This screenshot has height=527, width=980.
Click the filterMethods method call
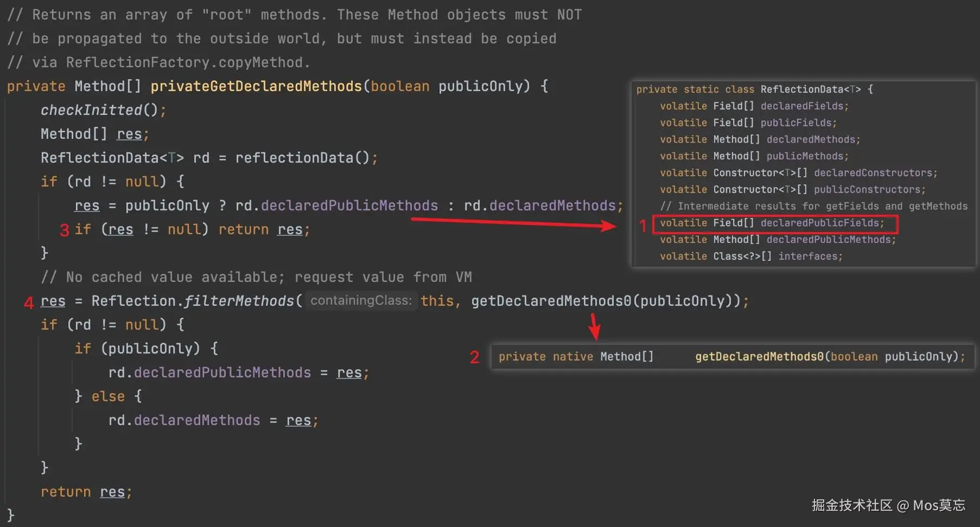click(239, 301)
